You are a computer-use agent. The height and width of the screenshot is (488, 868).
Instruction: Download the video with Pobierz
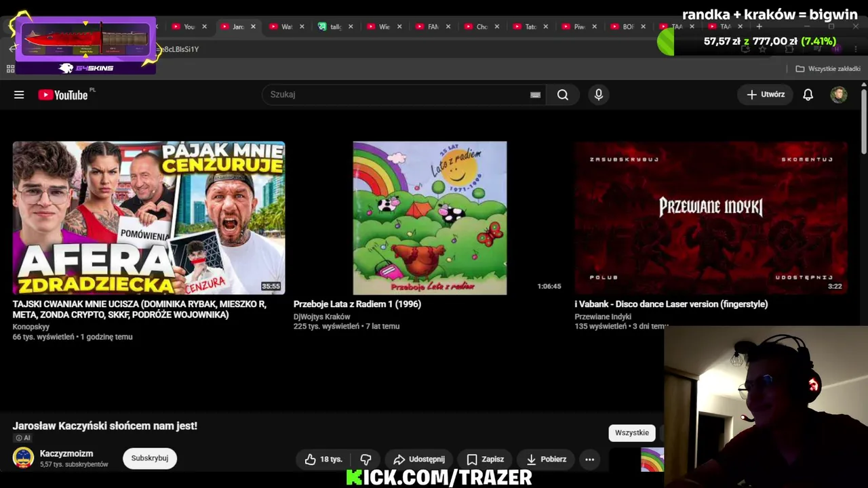[x=546, y=459]
